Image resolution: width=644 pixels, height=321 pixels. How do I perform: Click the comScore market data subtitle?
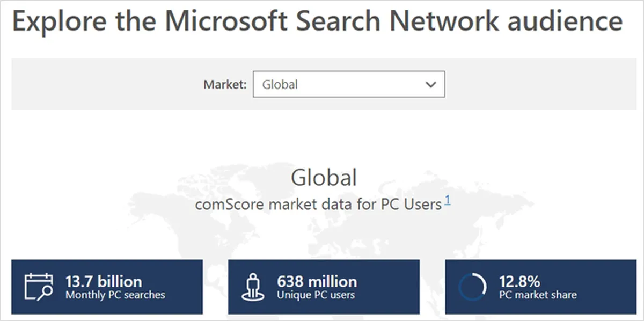pos(318,204)
